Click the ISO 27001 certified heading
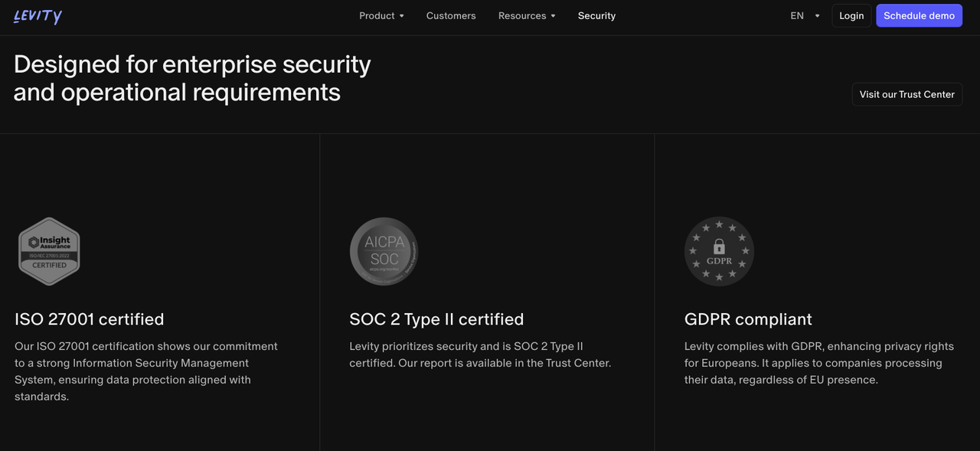980x451 pixels. coord(90,319)
